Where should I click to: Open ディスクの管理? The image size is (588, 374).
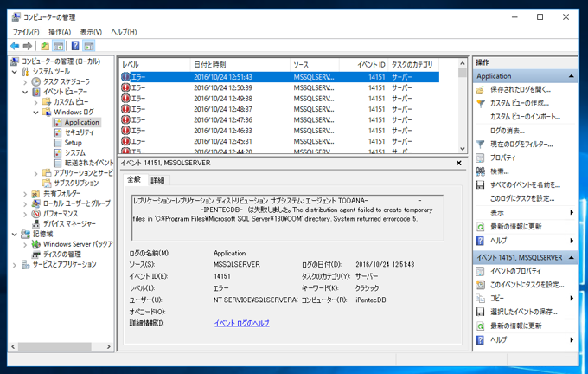pyautogui.click(x=62, y=255)
